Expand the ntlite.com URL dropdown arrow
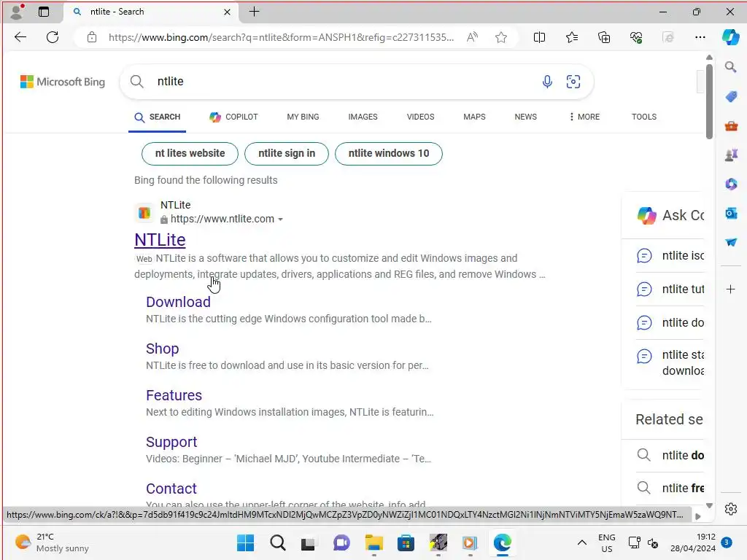The height and width of the screenshot is (560, 747). coord(281,219)
